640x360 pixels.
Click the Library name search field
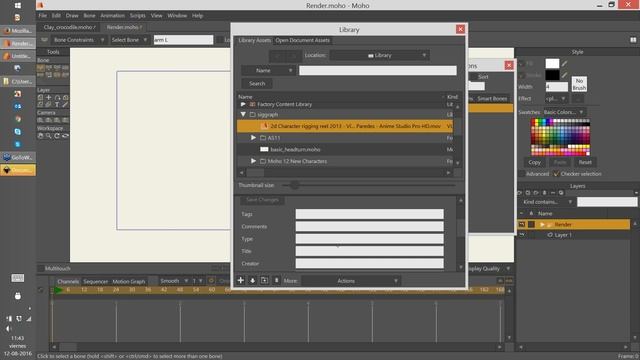pyautogui.click(x=378, y=71)
